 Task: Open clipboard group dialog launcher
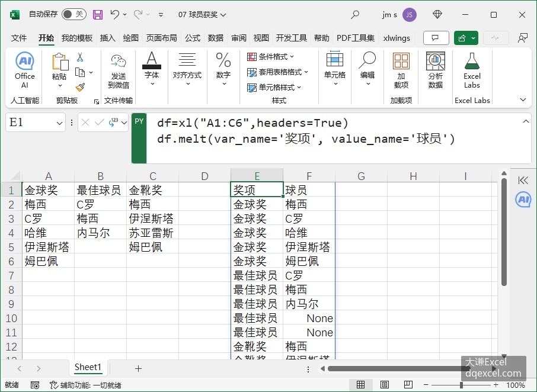pos(97,102)
